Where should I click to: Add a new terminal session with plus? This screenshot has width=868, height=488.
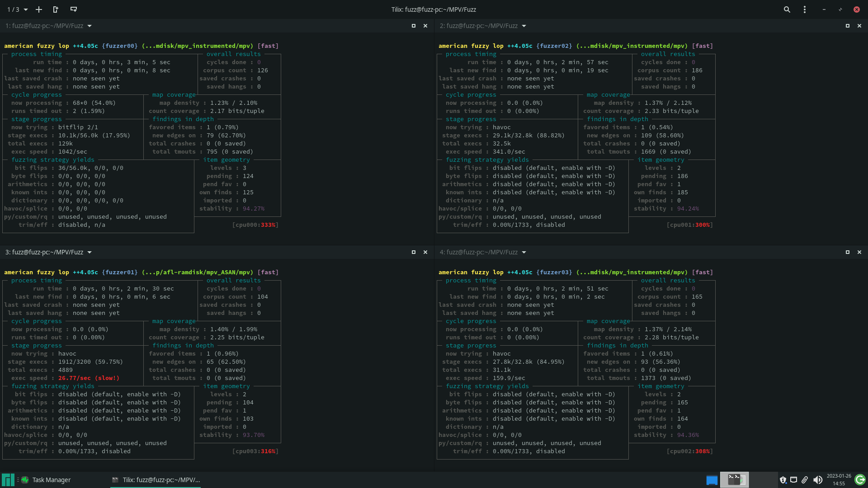(39, 9)
